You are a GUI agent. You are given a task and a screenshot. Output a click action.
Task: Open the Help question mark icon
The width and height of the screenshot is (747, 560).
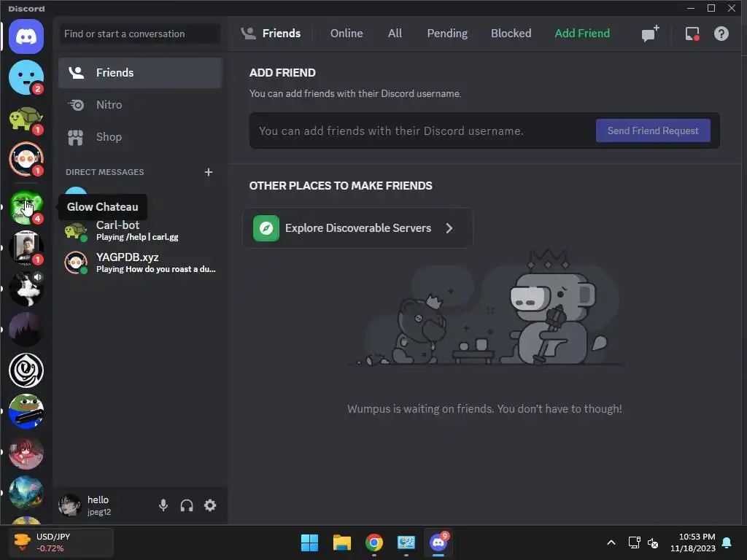coord(721,34)
